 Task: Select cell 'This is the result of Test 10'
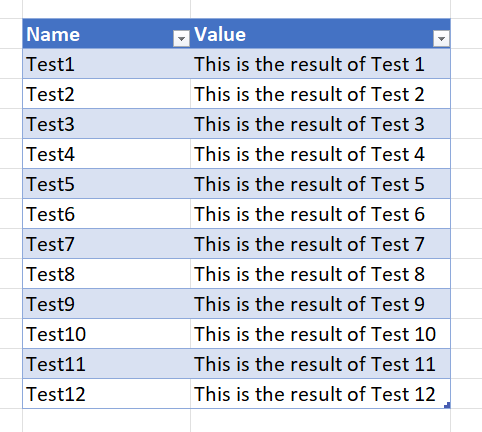click(x=320, y=334)
